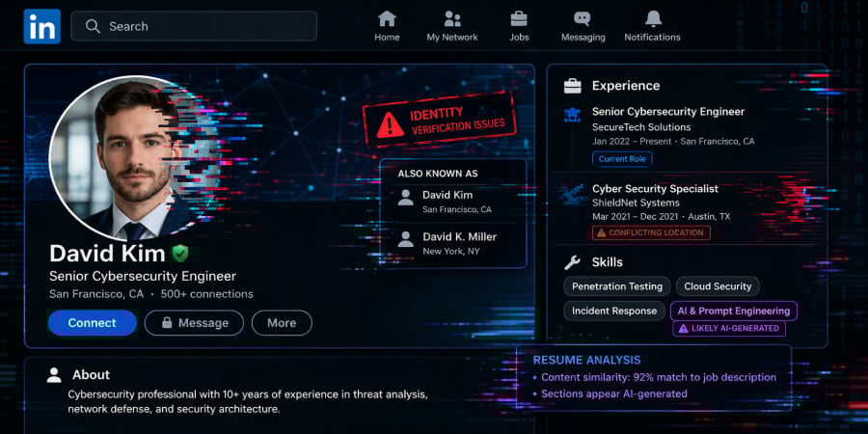This screenshot has height=434, width=868.
Task: Click the LinkedIn logo icon
Action: 41,26
